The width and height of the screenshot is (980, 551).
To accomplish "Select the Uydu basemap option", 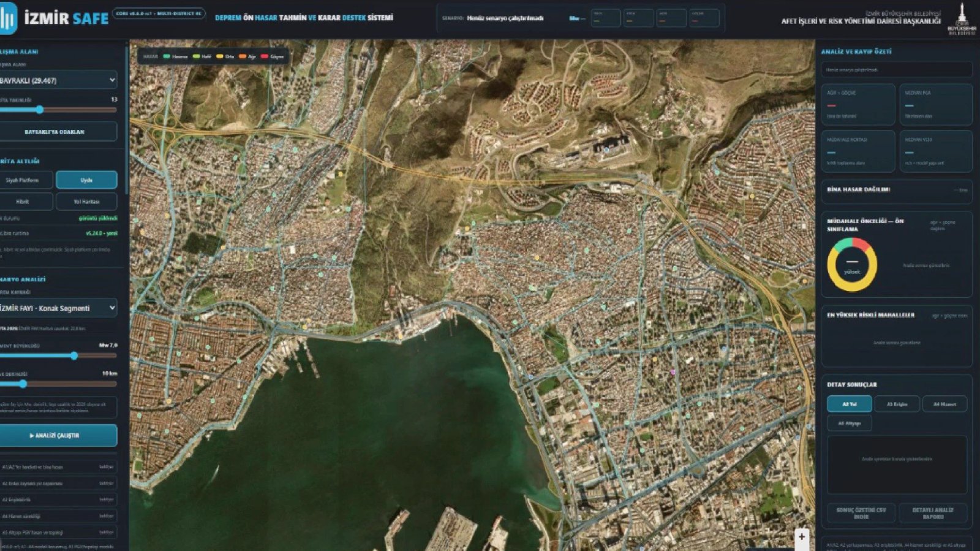I will click(86, 180).
